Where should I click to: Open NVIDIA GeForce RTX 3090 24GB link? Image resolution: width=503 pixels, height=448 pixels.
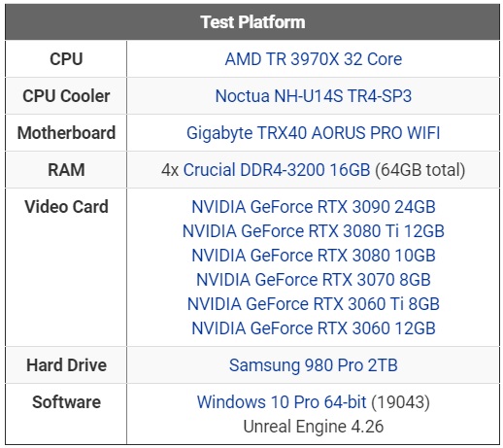(314, 207)
